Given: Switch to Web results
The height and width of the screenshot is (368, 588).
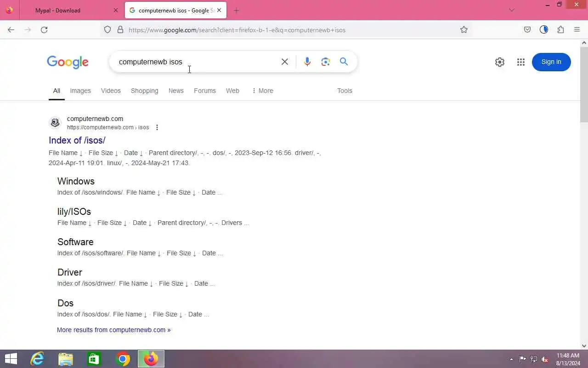Looking at the screenshot, I should pos(232,91).
